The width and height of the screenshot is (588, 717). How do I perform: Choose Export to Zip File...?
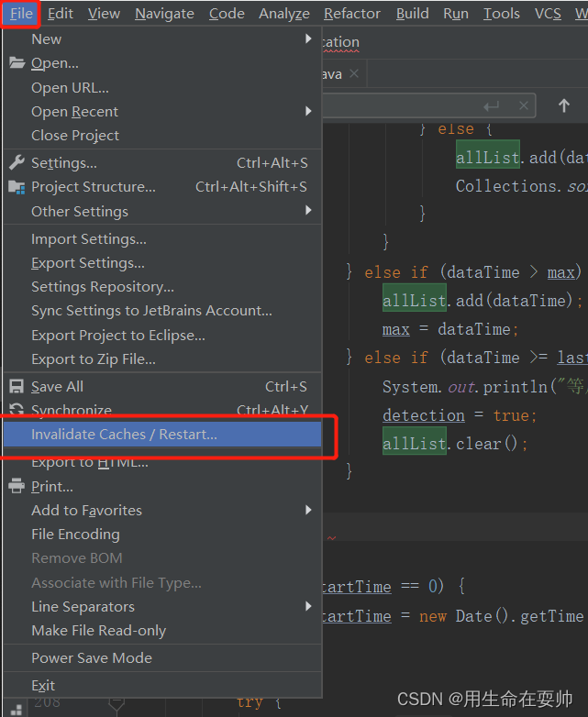pos(162,359)
